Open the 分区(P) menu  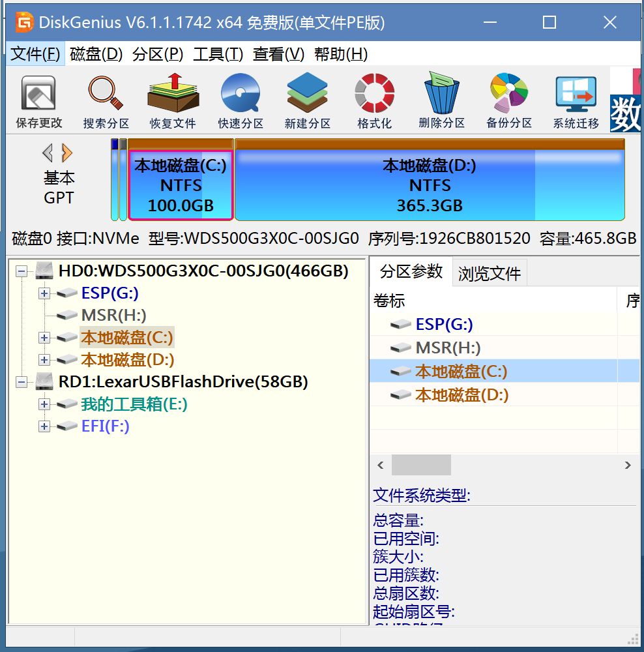(x=158, y=54)
